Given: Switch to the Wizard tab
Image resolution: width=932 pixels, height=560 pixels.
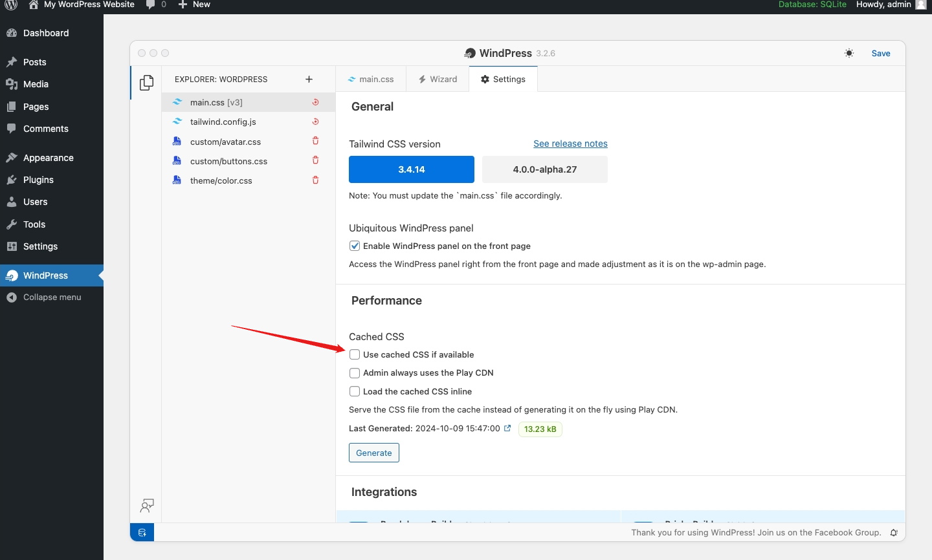Looking at the screenshot, I should point(438,79).
